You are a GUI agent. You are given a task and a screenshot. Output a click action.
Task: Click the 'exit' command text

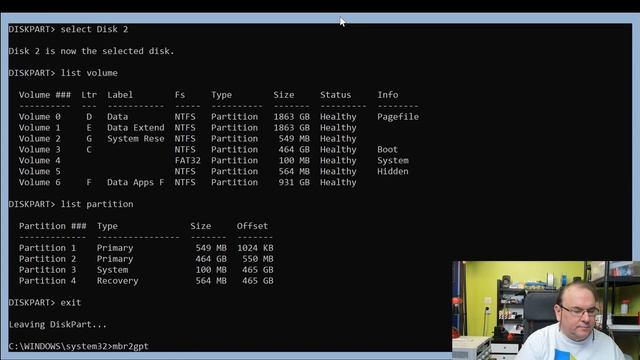pos(71,302)
